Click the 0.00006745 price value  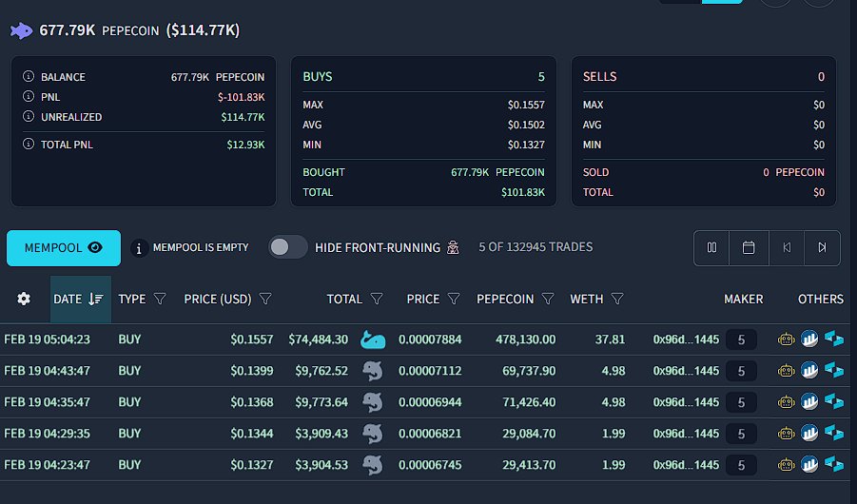[x=430, y=465]
